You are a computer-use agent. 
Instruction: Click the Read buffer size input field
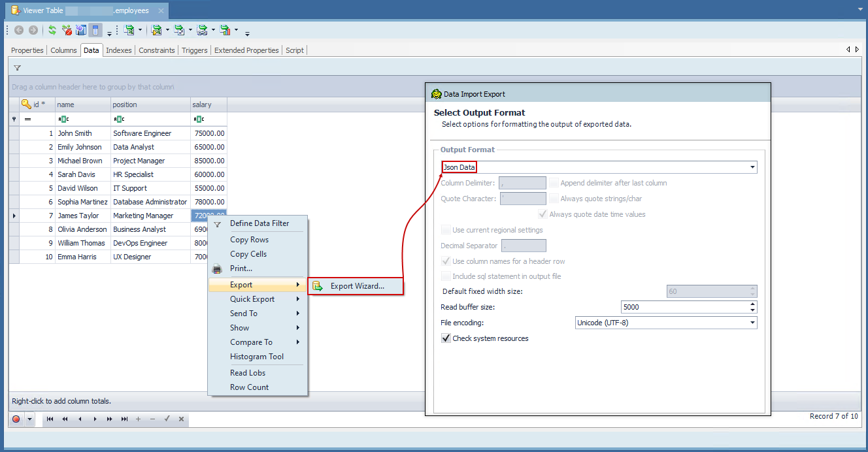coord(684,307)
